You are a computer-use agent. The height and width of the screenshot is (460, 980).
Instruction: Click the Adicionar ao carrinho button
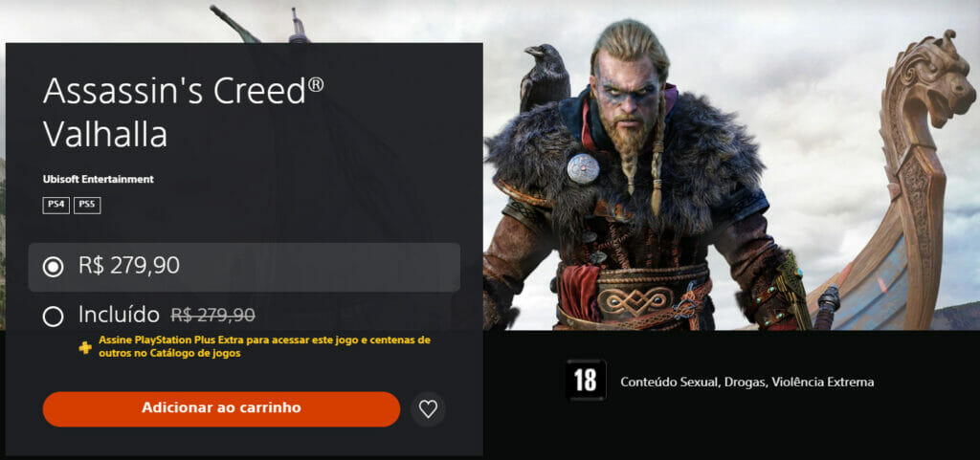pos(221,409)
